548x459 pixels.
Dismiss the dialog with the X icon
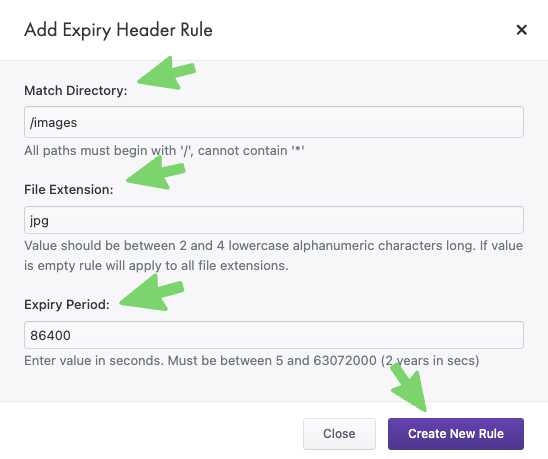point(521,30)
